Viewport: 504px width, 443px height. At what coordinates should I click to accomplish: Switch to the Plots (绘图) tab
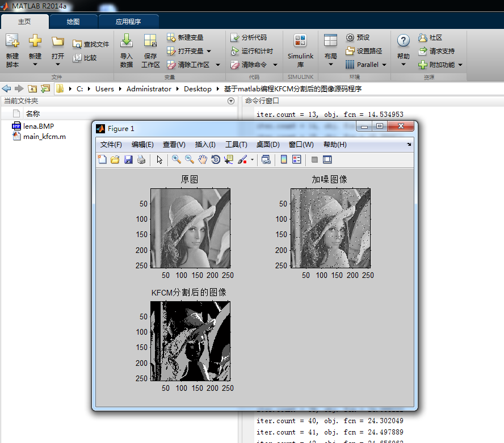73,22
